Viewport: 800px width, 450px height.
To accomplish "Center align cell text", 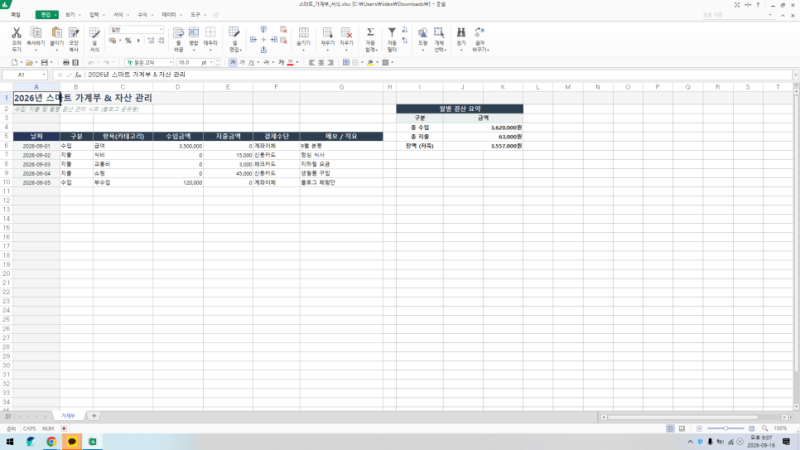I will coord(321,62).
